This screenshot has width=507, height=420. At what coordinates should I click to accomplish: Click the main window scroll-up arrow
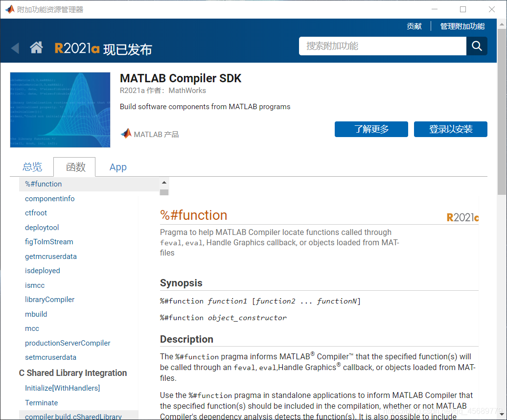click(502, 24)
